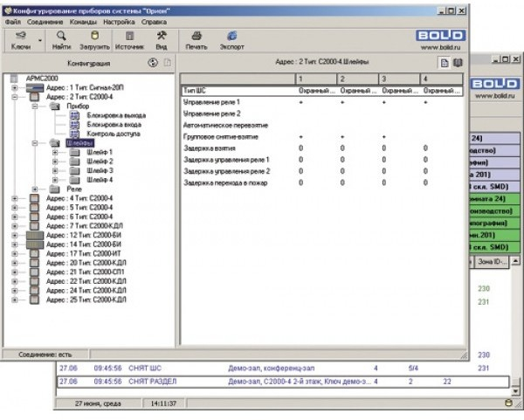The height and width of the screenshot is (420, 524).
Task: Click the book view icon in right panel header
Action: 456,63
